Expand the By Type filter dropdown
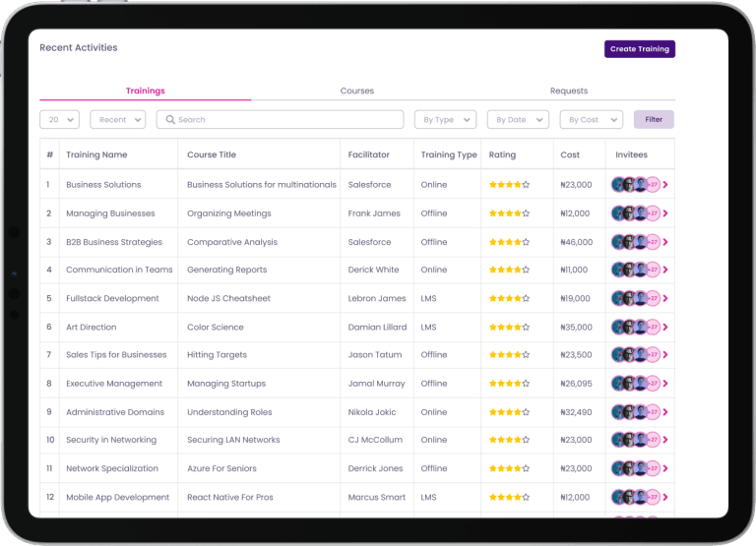Image resolution: width=756 pixels, height=546 pixels. pos(445,120)
